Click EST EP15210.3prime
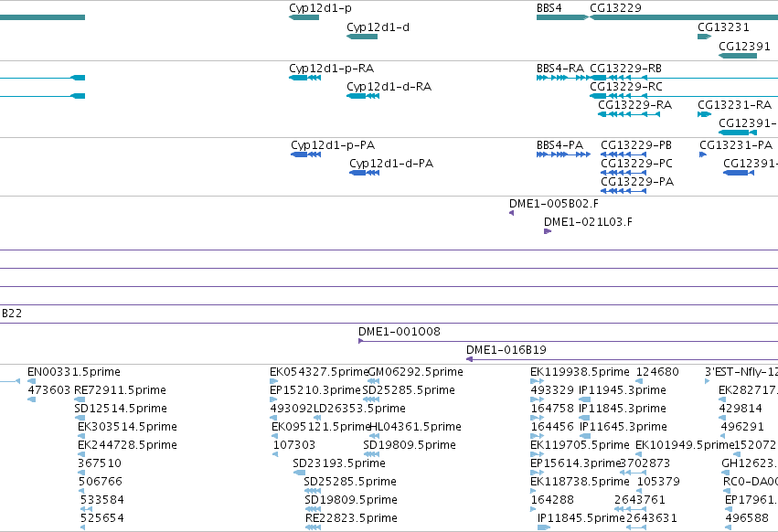 point(315,390)
